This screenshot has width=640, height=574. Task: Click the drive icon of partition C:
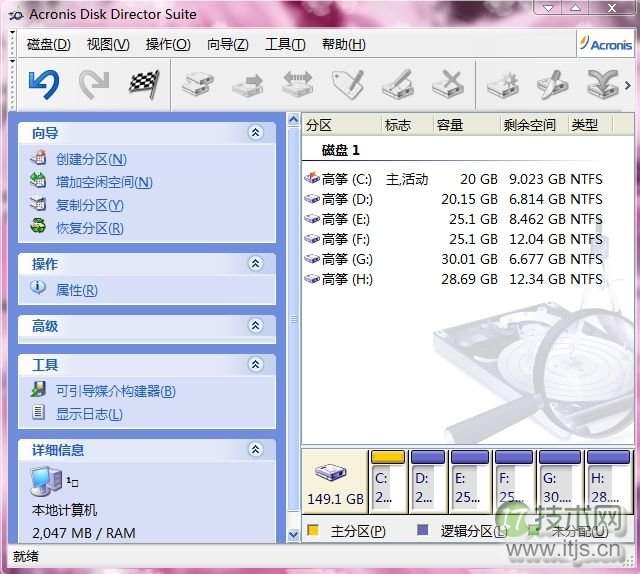pyautogui.click(x=312, y=178)
